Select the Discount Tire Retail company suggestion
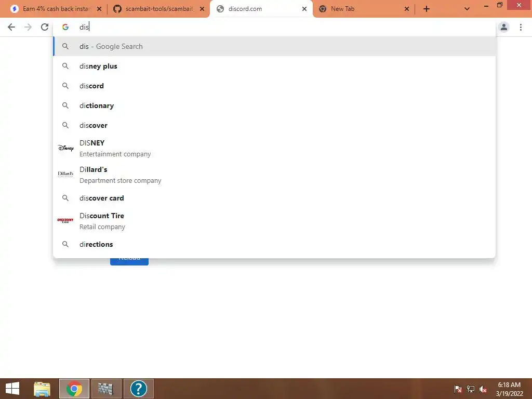Viewport: 532px width, 399px height. pyautogui.click(x=274, y=221)
